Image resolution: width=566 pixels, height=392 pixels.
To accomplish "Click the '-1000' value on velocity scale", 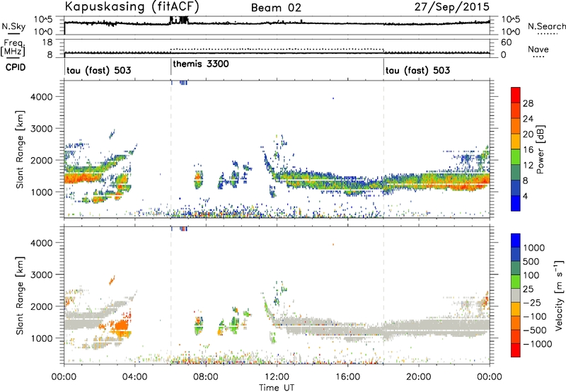I will point(537,344).
